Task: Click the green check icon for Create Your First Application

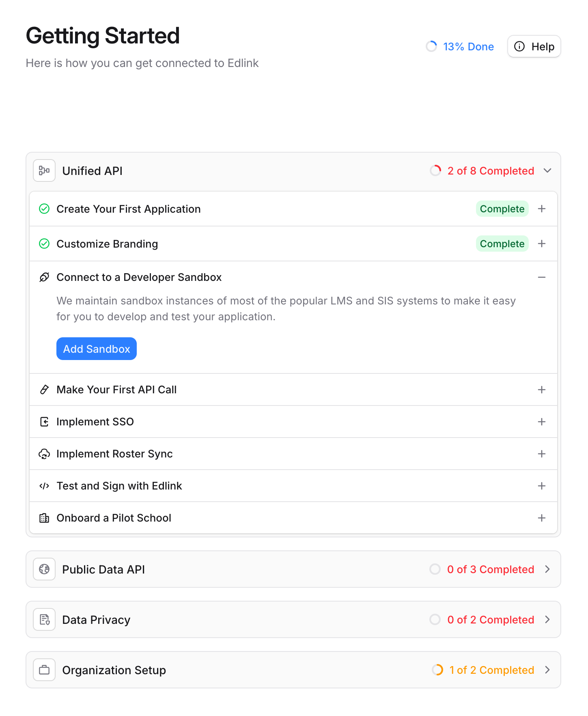Action: coord(44,209)
